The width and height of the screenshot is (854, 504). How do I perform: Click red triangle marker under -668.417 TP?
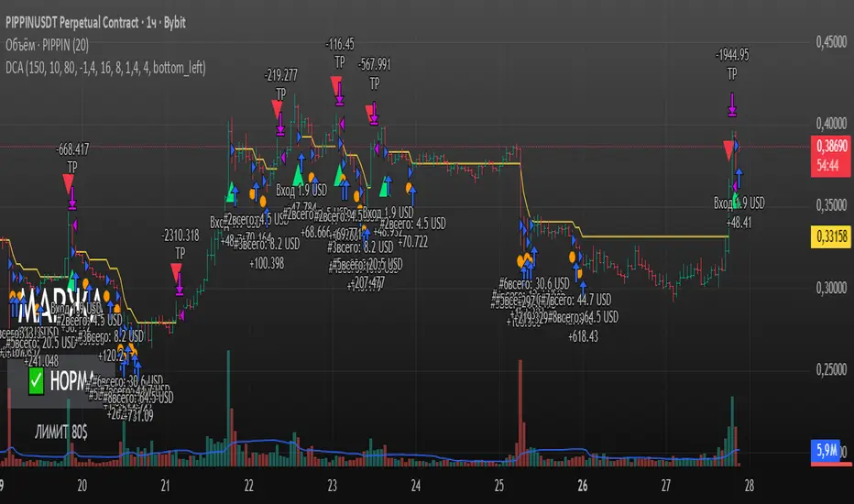[68, 183]
